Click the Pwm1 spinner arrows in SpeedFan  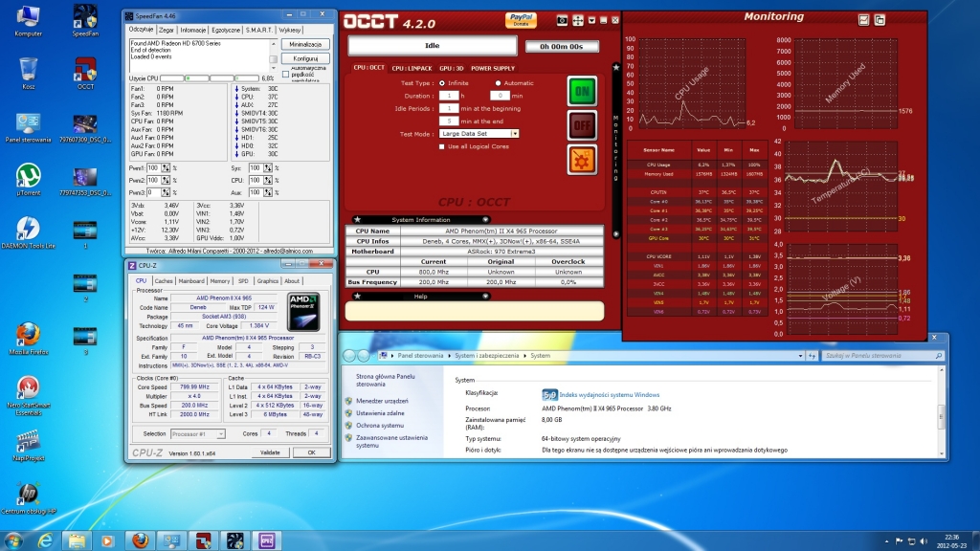coord(164,167)
